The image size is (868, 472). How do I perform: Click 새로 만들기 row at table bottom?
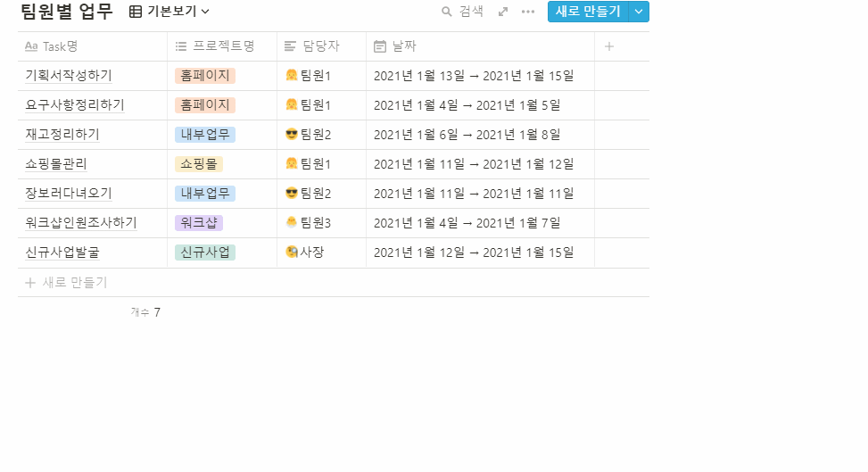334,283
